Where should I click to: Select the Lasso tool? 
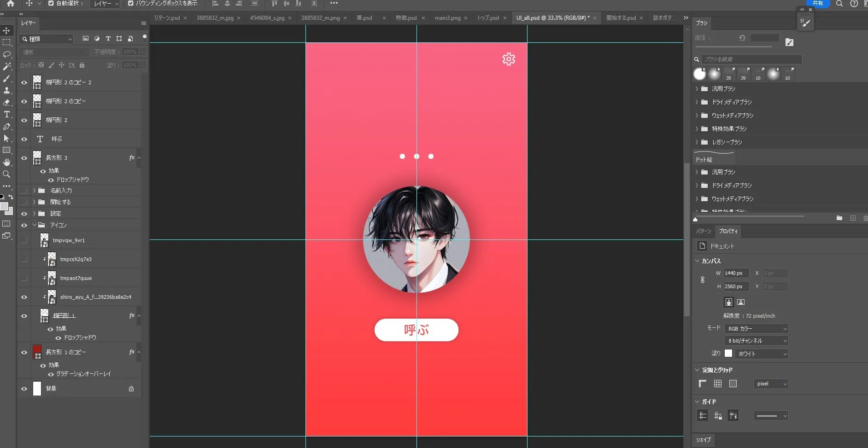pos(6,54)
